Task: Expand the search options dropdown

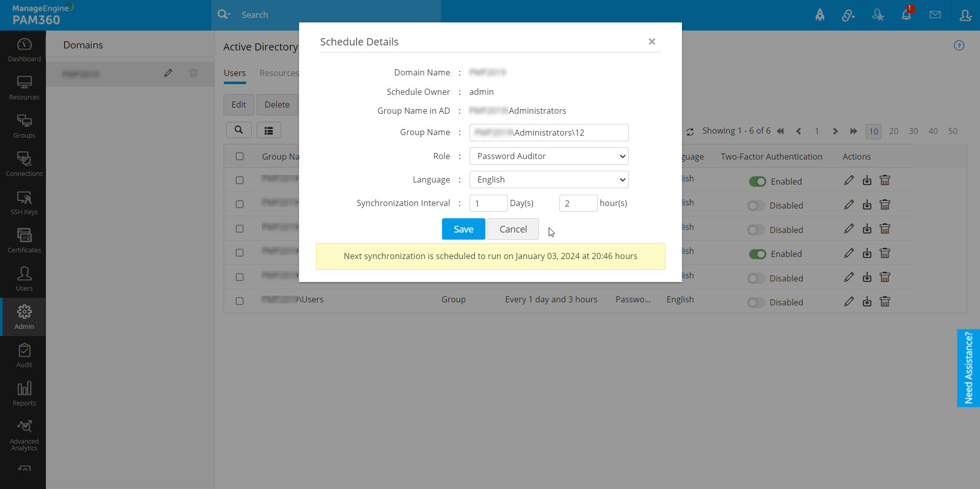Action: (x=224, y=15)
